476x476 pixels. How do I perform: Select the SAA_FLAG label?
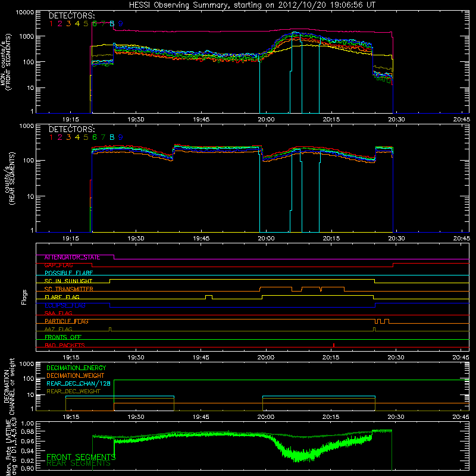tap(58, 313)
